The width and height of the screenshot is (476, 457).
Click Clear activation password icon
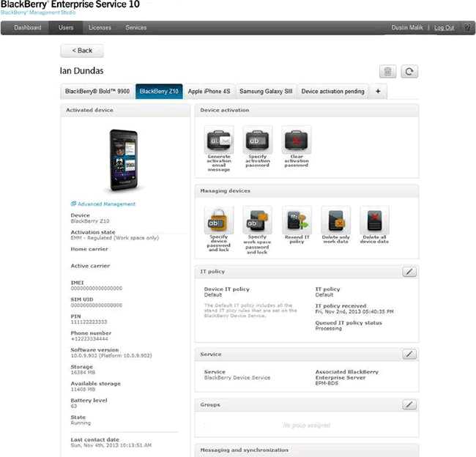(297, 140)
